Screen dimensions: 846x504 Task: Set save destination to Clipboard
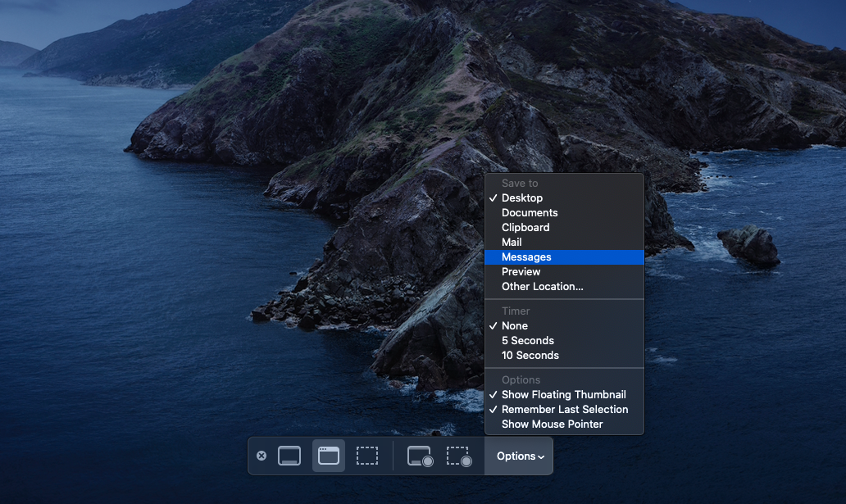564,228
